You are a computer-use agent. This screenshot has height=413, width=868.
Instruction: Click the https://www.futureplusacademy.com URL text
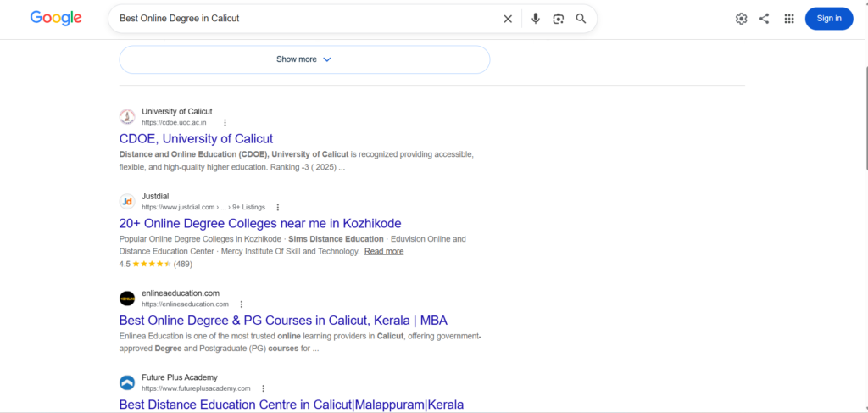click(x=196, y=388)
